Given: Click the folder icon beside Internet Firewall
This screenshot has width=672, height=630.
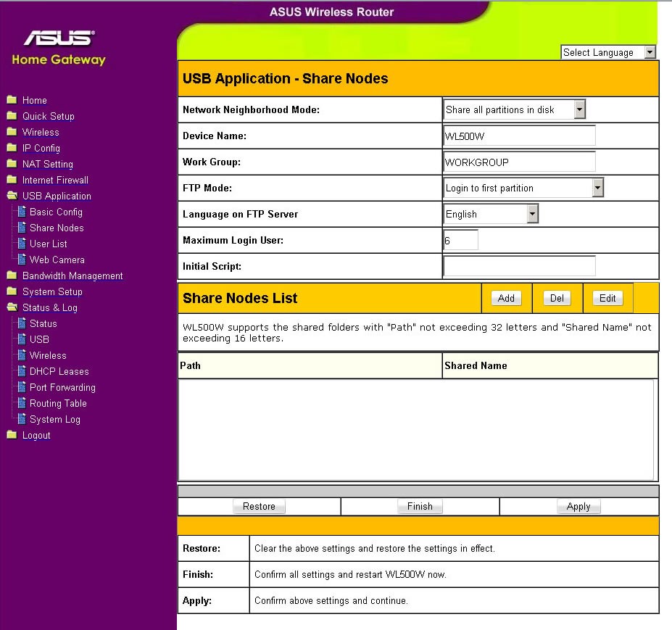Looking at the screenshot, I should [x=12, y=180].
